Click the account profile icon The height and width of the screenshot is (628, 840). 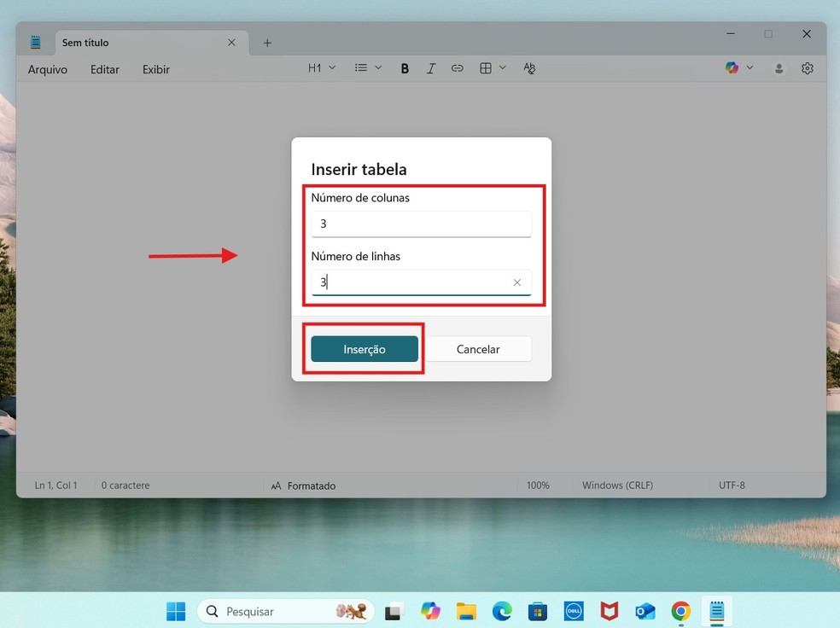pyautogui.click(x=779, y=68)
